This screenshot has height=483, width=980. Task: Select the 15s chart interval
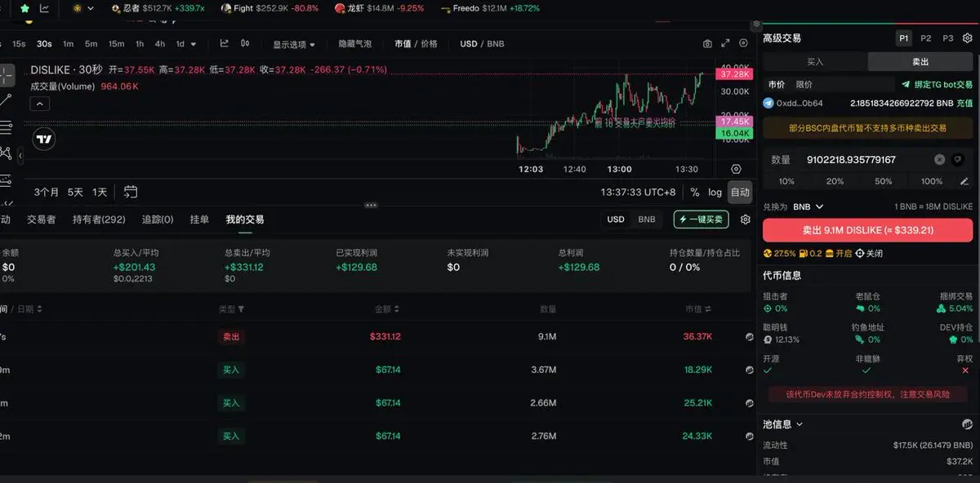[x=19, y=44]
